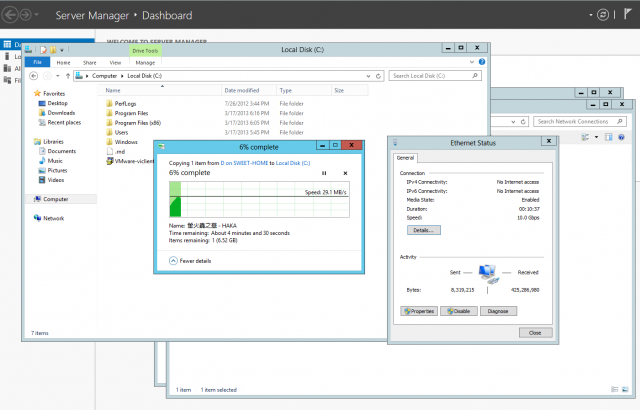Select the Users folder
This screenshot has height=410, width=640.
(117, 132)
